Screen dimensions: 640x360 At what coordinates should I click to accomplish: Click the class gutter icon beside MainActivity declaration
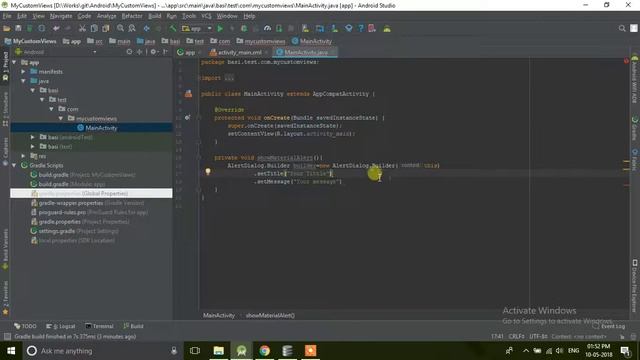(188, 94)
